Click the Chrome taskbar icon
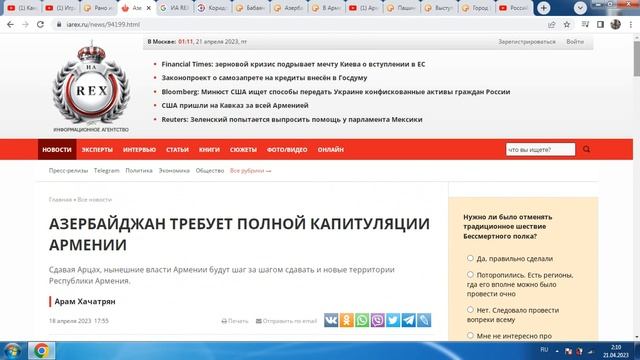Viewport: 640px width, 360px height. pyautogui.click(x=41, y=351)
